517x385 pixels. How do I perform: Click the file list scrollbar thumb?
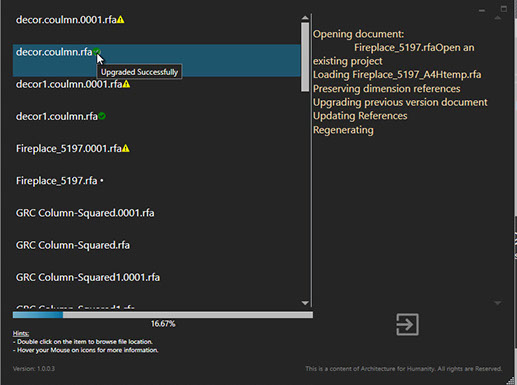pos(305,57)
